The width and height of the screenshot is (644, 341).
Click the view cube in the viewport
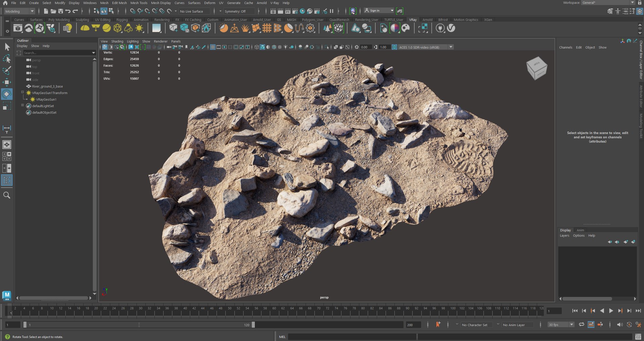click(x=537, y=68)
